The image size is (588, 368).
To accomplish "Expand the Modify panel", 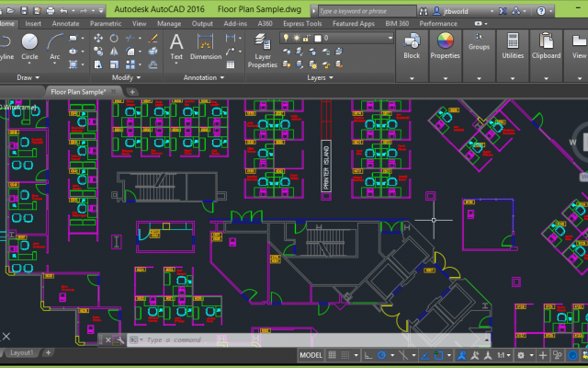I will click(127, 77).
